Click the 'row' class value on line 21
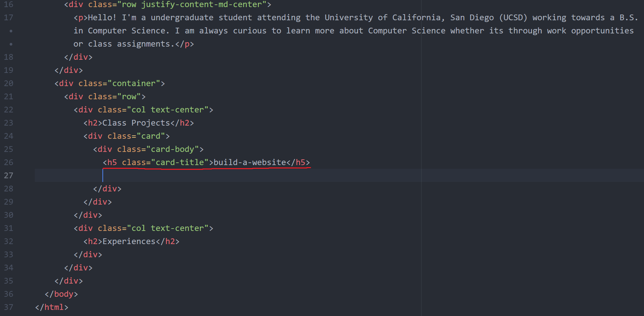Screen dimensions: 644x316 pos(129,97)
